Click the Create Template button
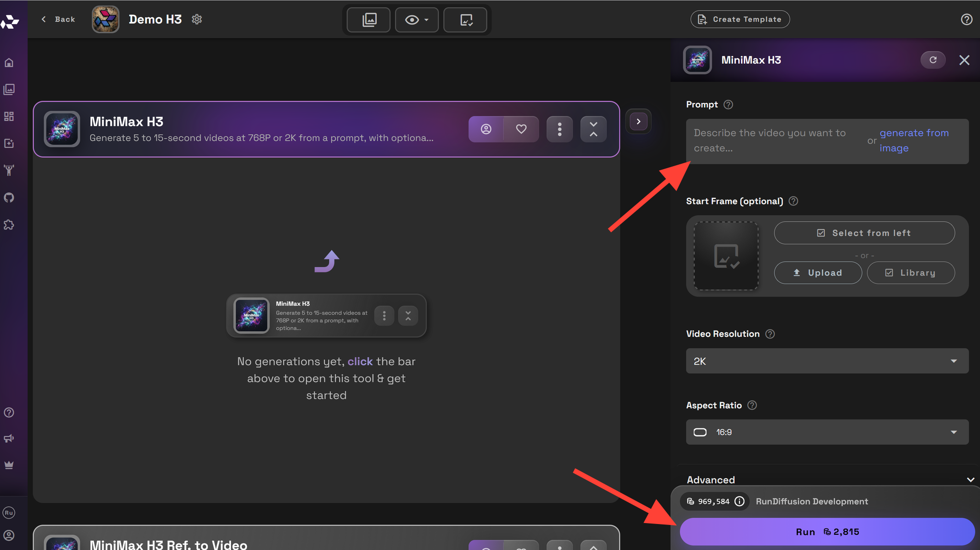The height and width of the screenshot is (550, 980). [x=740, y=19]
